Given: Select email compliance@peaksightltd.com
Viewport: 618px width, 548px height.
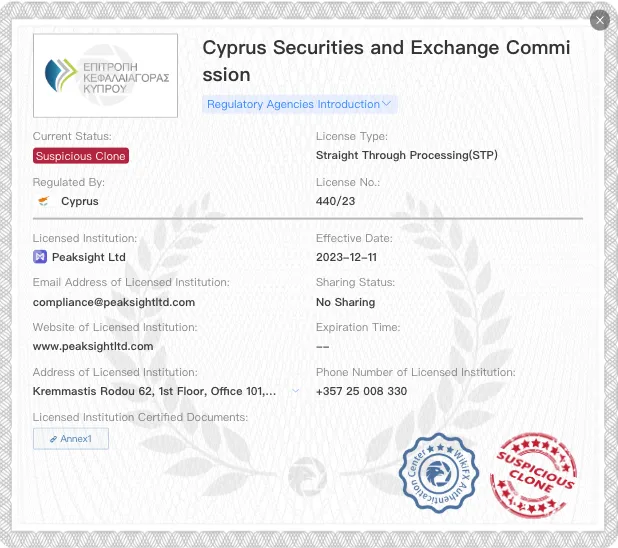Looking at the screenshot, I should [114, 302].
